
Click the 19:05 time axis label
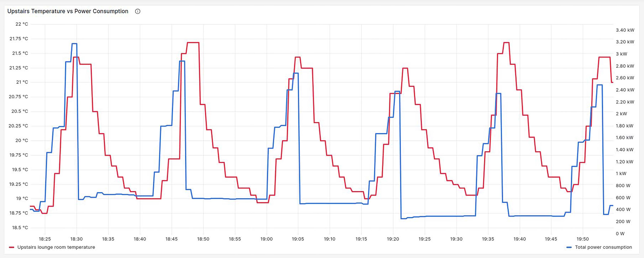298,239
